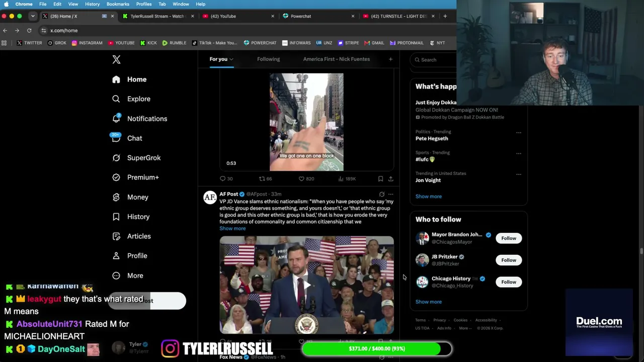Repost the street video post
Viewport: 644px width, 362px height.
pos(262,178)
